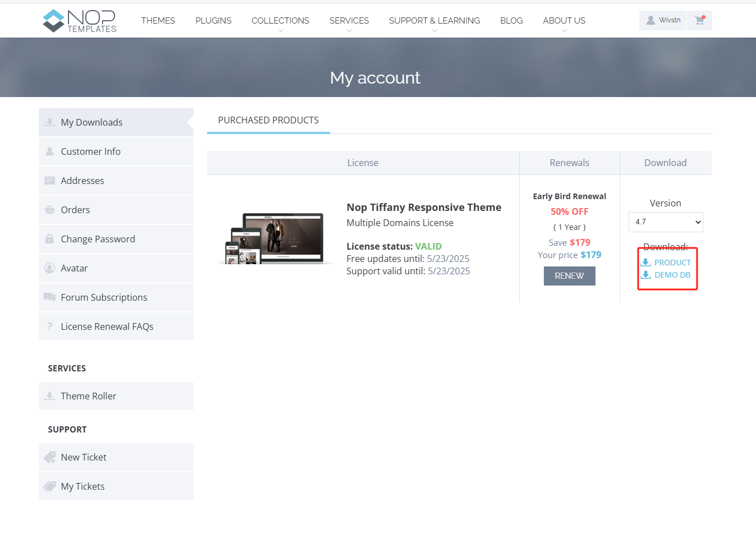Click the DEMO DB download arrow icon

tap(646, 275)
